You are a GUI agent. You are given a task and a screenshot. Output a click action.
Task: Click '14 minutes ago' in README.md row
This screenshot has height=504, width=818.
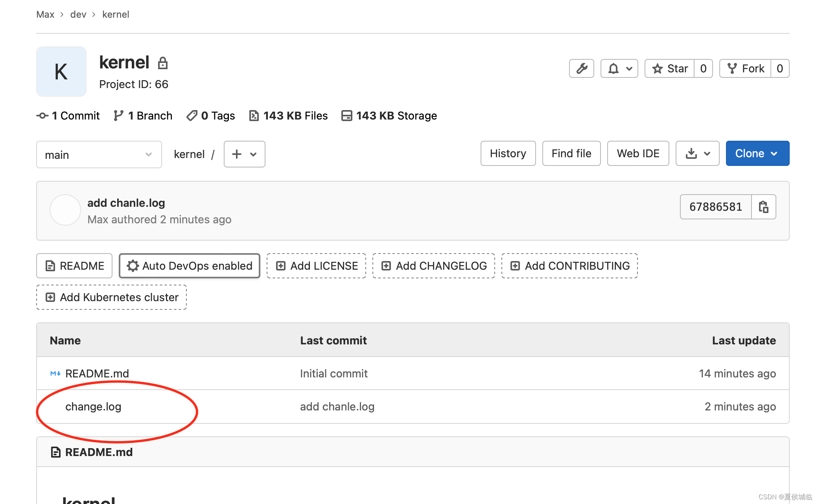click(x=737, y=373)
